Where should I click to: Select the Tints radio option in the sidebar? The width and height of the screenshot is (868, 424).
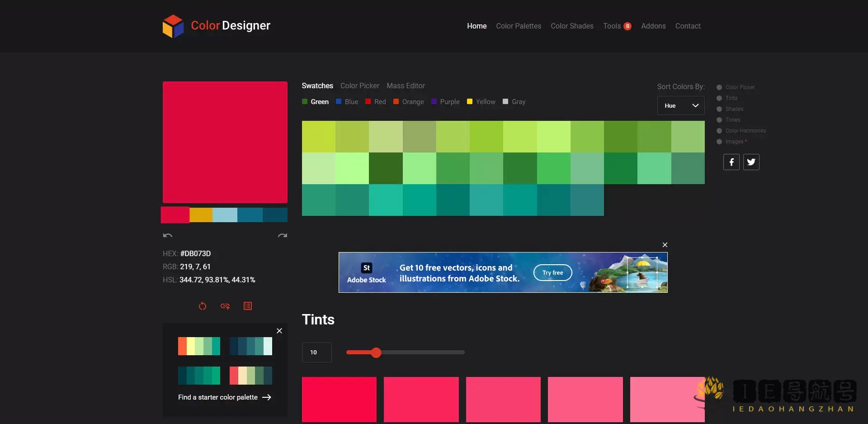(x=719, y=98)
